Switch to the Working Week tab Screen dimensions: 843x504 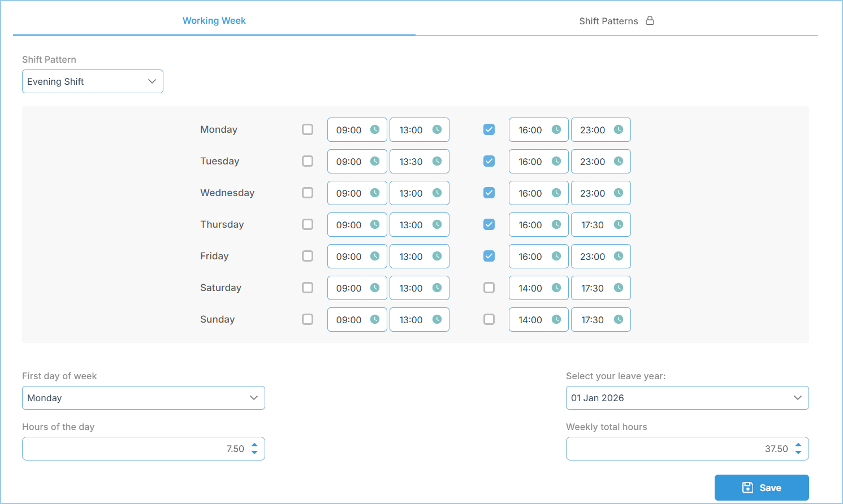[214, 20]
